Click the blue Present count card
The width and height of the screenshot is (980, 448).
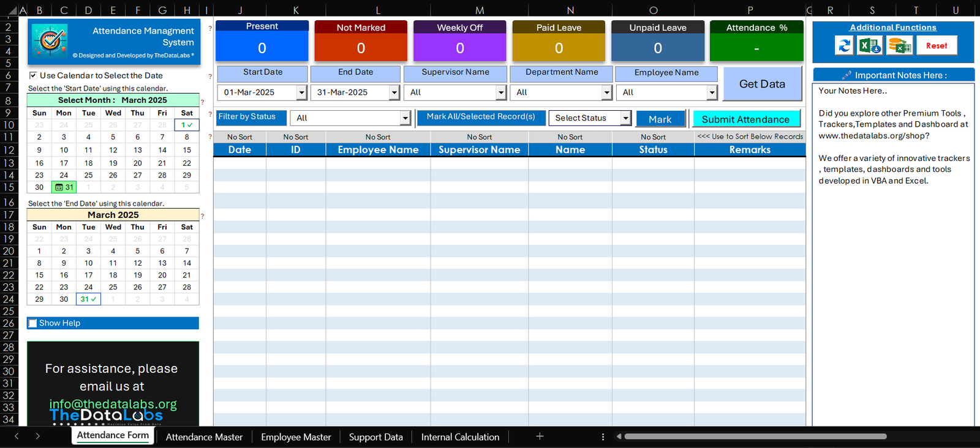tap(262, 41)
